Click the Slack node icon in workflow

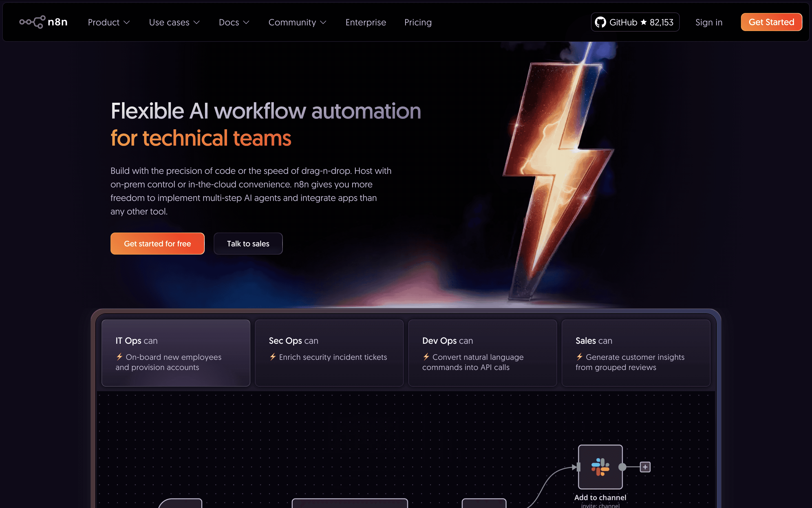tap(600, 467)
